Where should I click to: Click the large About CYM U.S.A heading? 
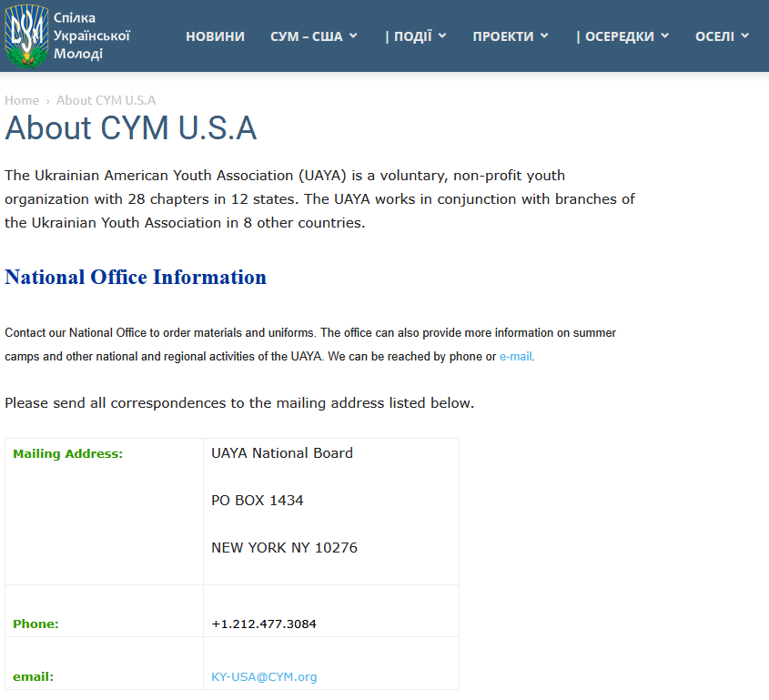[x=131, y=128]
